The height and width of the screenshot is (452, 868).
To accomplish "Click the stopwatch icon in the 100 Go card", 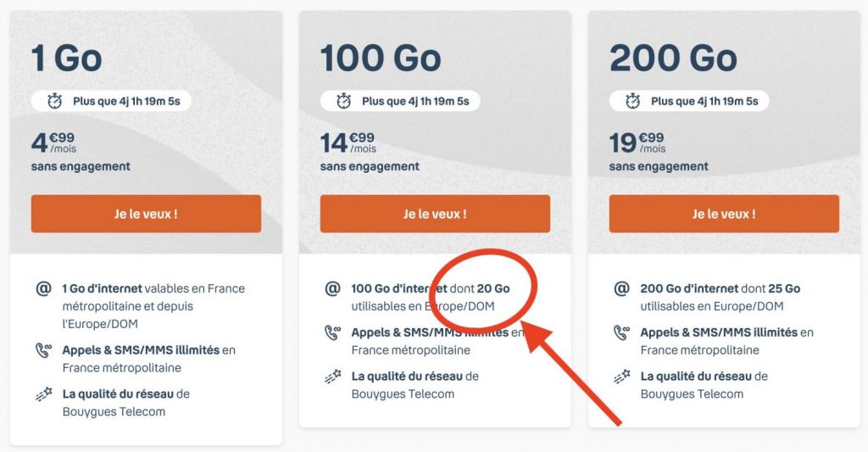I will click(x=344, y=101).
